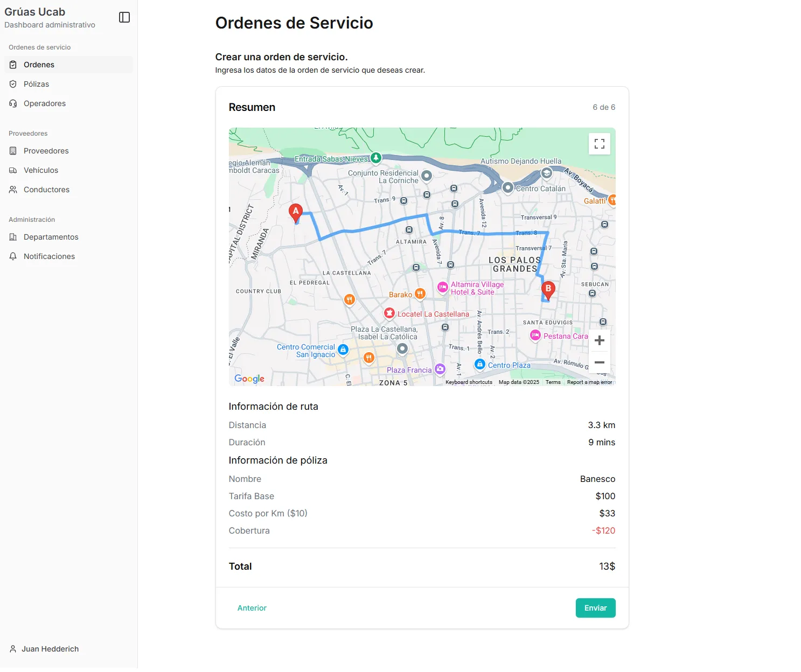Zoom out on the map
Image resolution: width=801 pixels, height=672 pixels.
tap(599, 362)
